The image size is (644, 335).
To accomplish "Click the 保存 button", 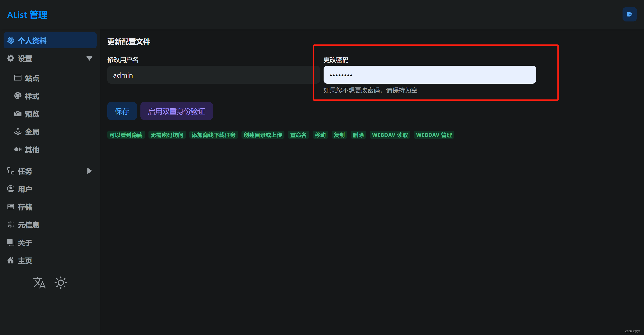I will point(122,111).
